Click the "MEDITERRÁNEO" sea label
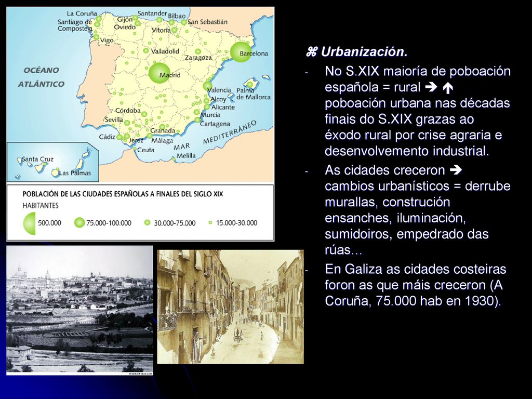The width and height of the screenshot is (532, 399). pos(229,132)
